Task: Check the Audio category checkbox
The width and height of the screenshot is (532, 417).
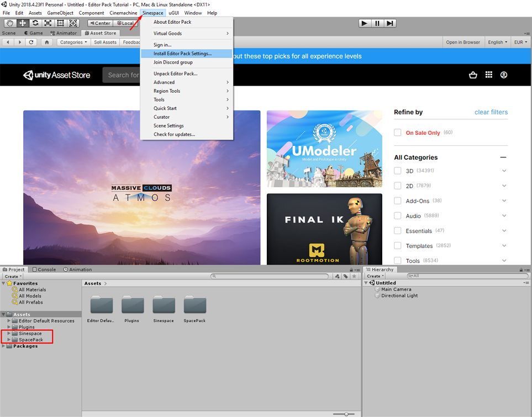Action: [398, 215]
